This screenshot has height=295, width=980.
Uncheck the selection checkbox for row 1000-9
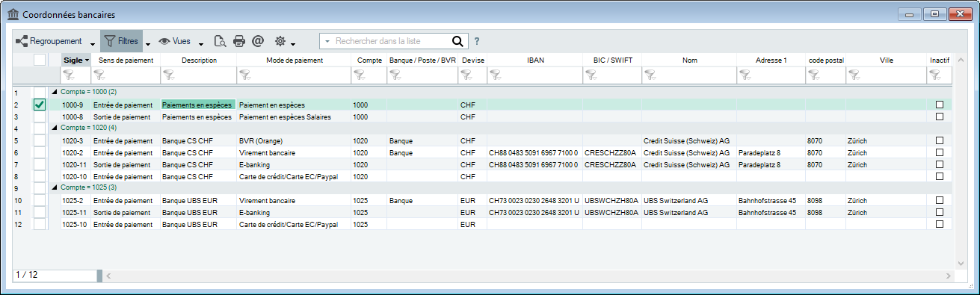click(40, 105)
